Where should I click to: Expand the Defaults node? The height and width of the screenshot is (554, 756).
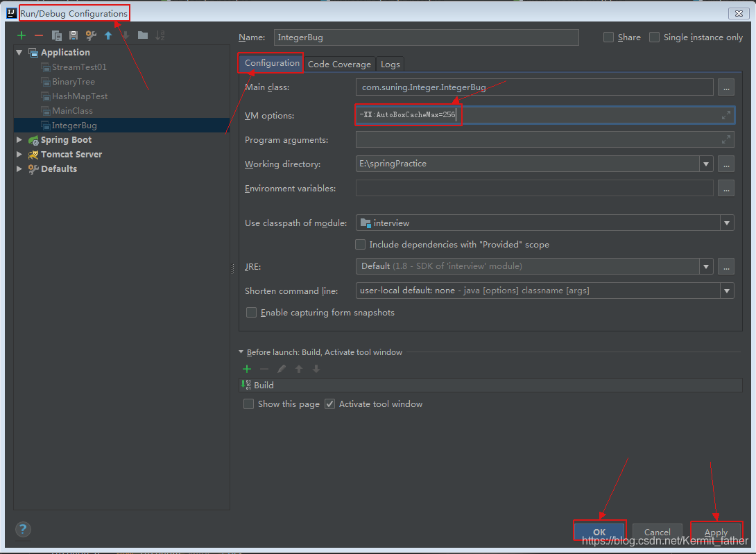[x=19, y=168]
